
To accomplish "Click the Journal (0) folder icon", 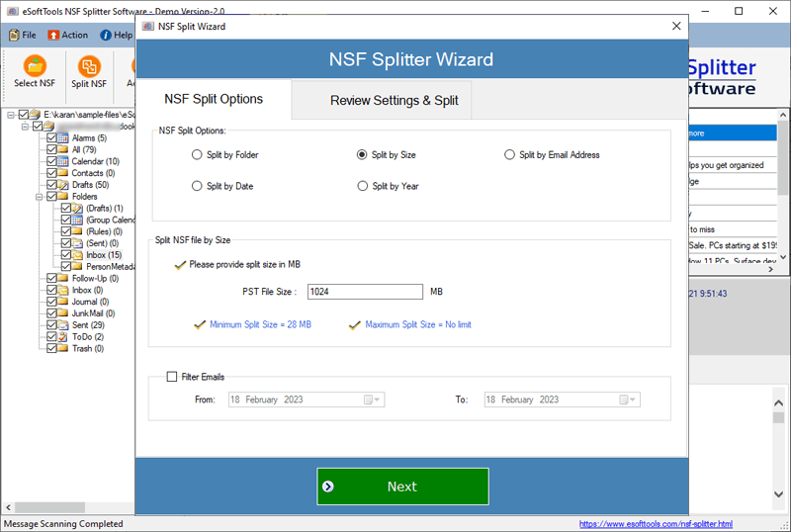I will point(63,302).
